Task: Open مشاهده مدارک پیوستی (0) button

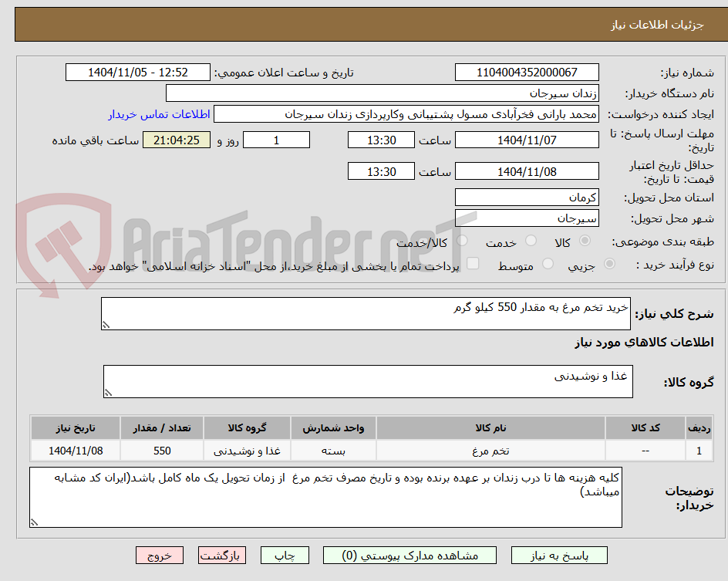Action: pyautogui.click(x=410, y=556)
